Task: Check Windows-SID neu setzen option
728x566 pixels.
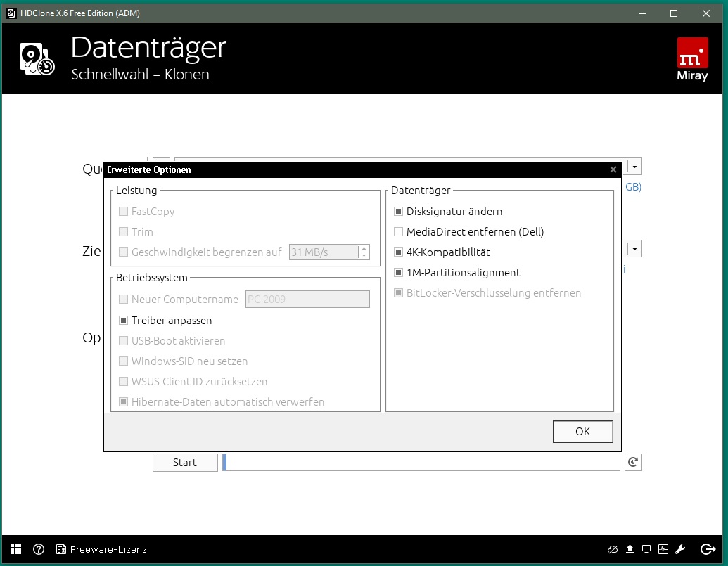Action: coord(124,361)
